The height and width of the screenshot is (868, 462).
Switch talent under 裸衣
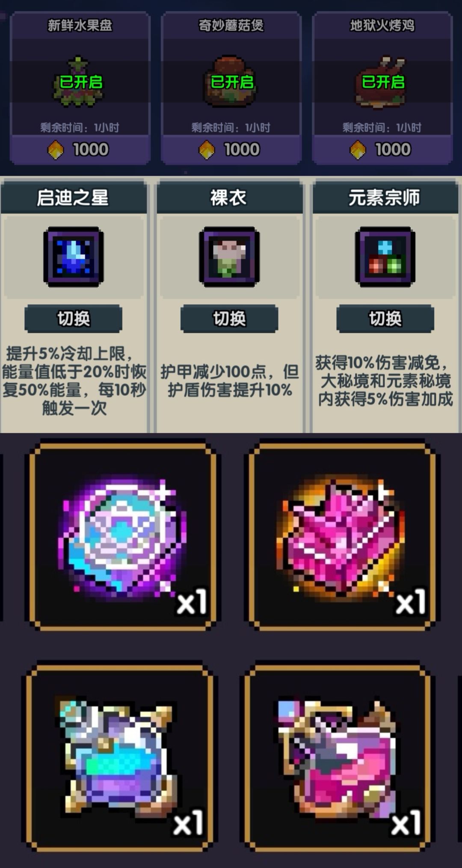click(229, 319)
